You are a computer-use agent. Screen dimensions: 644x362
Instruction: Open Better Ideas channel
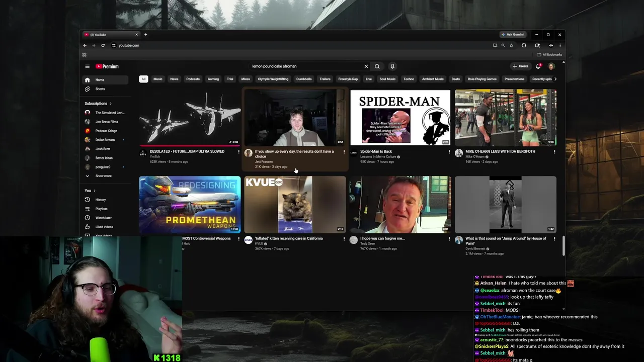tap(105, 158)
